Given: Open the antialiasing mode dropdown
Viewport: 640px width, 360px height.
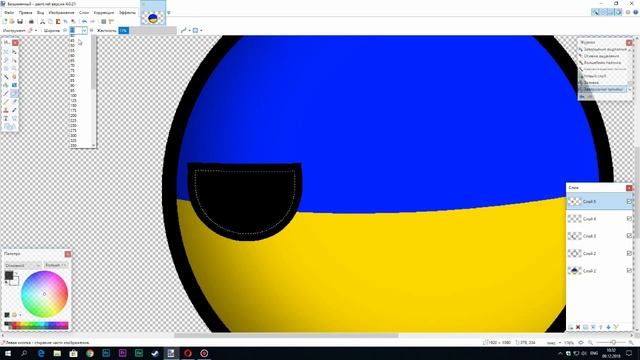Looking at the screenshot, I should 185,30.
